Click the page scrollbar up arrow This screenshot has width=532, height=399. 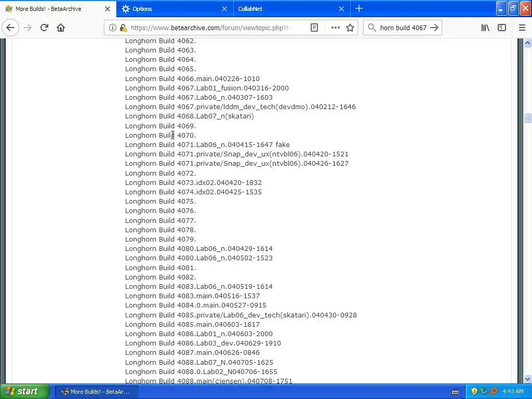[527, 43]
